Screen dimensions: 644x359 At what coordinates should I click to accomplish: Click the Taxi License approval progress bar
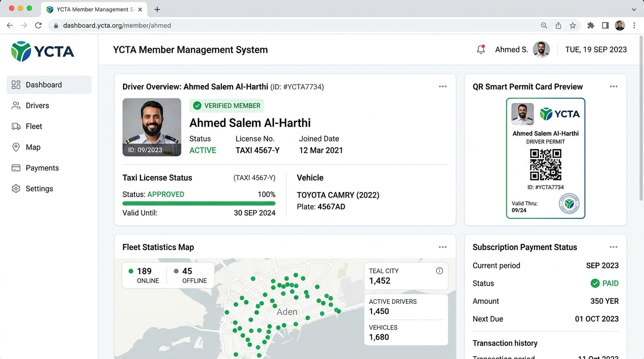coord(199,203)
